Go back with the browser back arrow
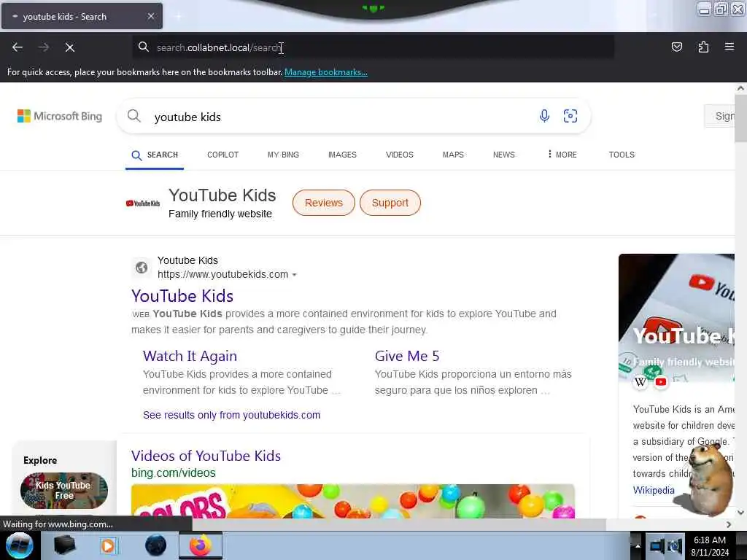The image size is (747, 560). pyautogui.click(x=18, y=47)
